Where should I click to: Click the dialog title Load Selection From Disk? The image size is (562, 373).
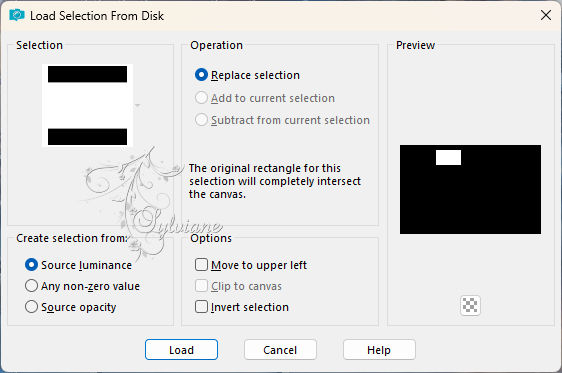pos(97,16)
